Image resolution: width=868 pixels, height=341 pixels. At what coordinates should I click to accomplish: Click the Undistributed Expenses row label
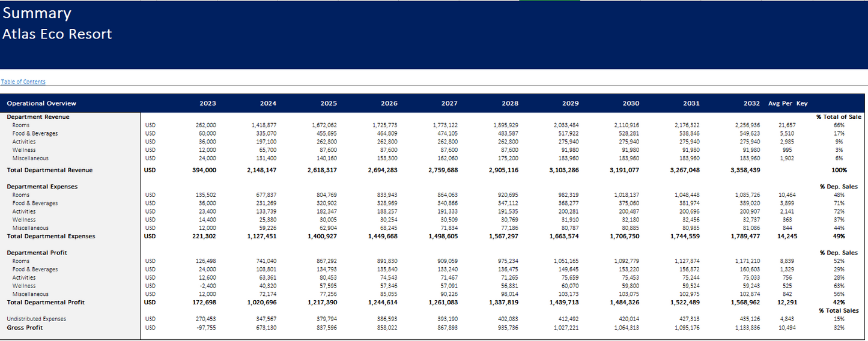(37, 319)
